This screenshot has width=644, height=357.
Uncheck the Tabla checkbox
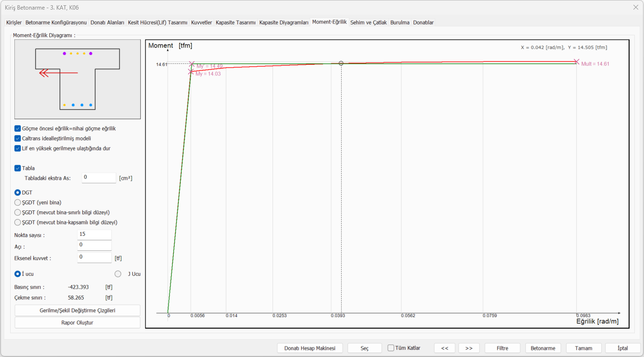point(18,168)
